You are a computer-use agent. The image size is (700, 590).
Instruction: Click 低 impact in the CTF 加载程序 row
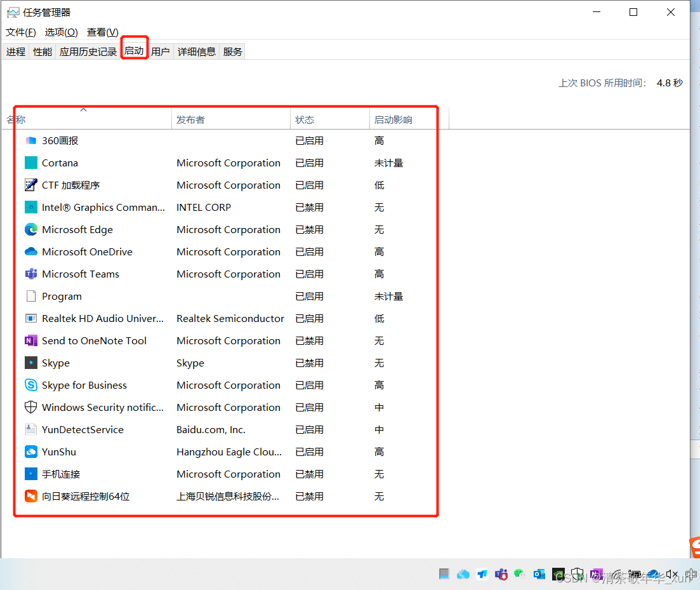(379, 185)
